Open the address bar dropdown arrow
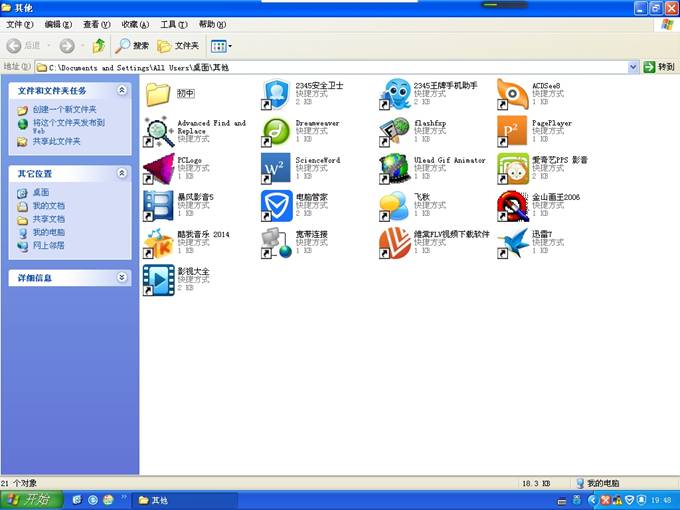The image size is (680, 510). (x=634, y=67)
